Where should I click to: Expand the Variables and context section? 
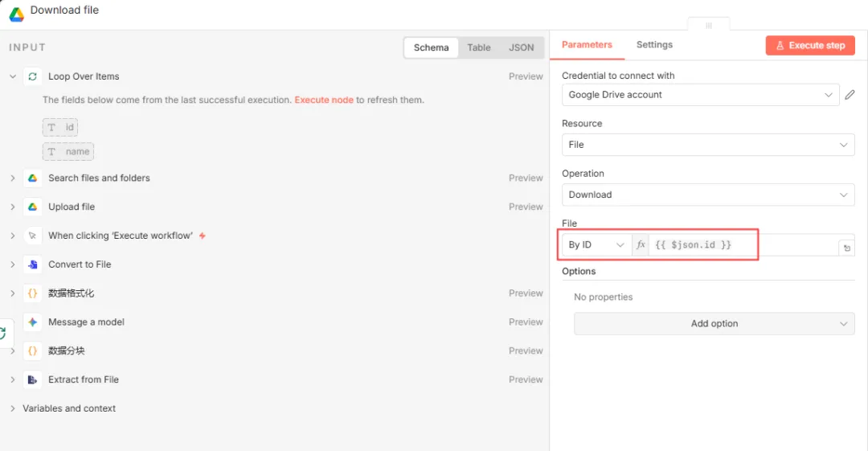(68, 408)
